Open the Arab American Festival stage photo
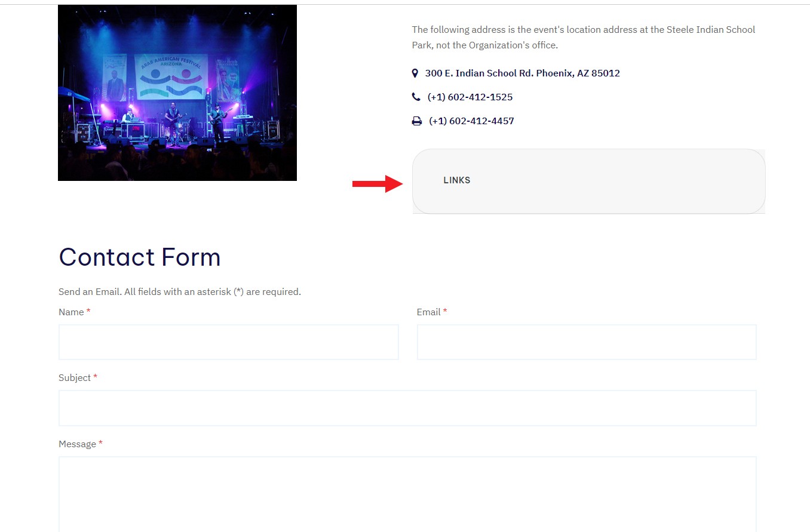The height and width of the screenshot is (532, 810). tap(177, 93)
